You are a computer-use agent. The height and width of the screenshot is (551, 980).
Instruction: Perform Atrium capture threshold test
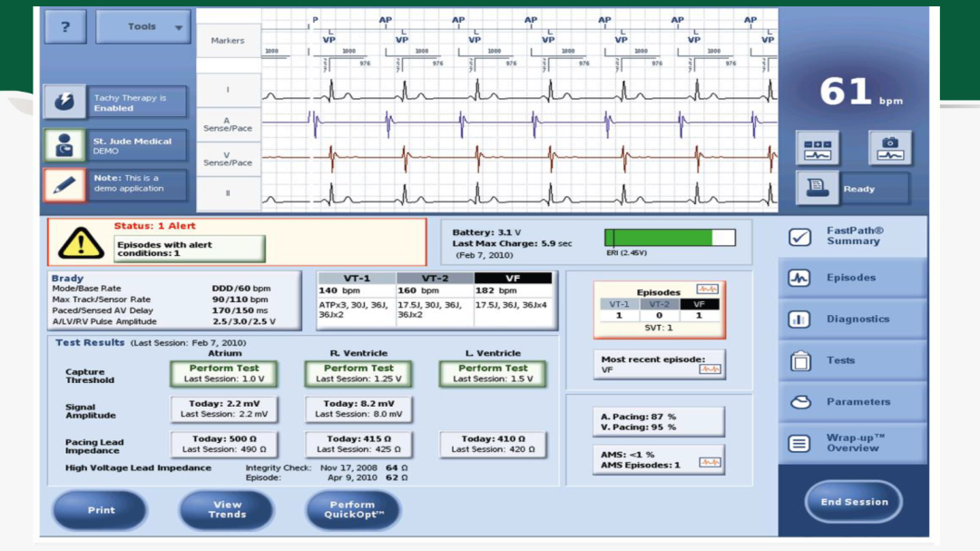coord(224,373)
